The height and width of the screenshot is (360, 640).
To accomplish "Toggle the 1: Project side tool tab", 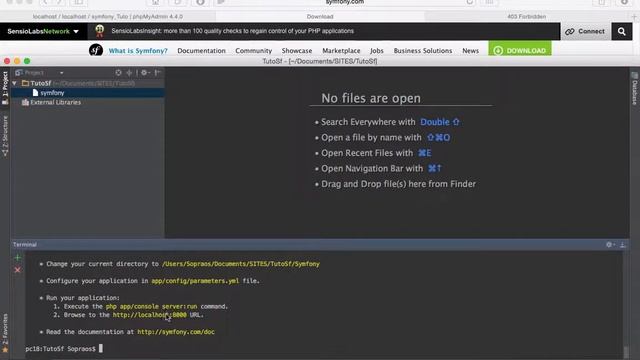I will coord(5,89).
